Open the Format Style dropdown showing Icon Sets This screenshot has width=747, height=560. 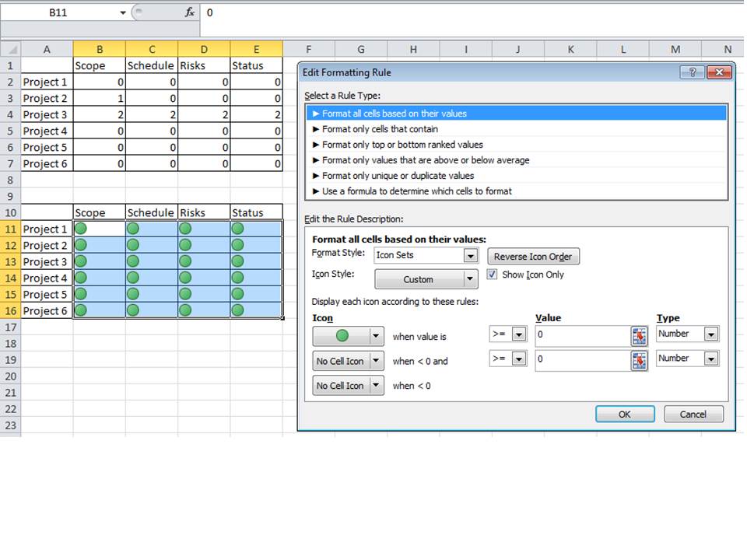pos(470,256)
